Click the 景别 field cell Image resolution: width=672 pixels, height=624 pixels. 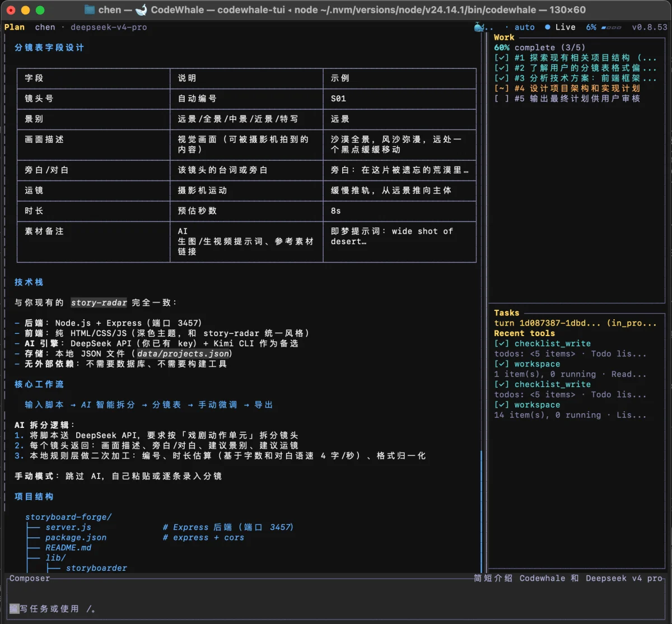click(x=34, y=119)
